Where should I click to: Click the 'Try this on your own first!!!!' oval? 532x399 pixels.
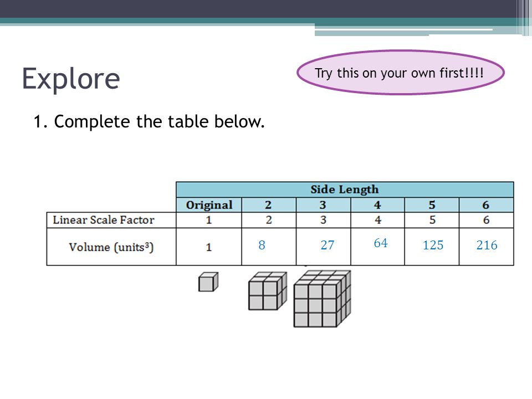[400, 73]
